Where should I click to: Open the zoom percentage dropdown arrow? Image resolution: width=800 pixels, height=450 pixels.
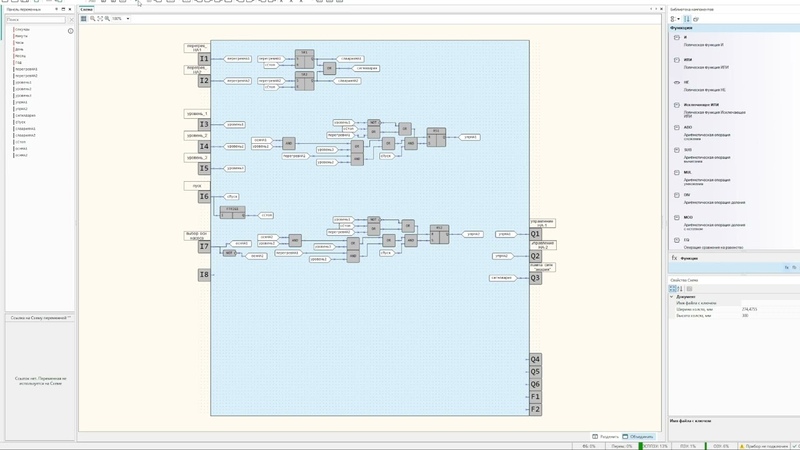click(128, 19)
